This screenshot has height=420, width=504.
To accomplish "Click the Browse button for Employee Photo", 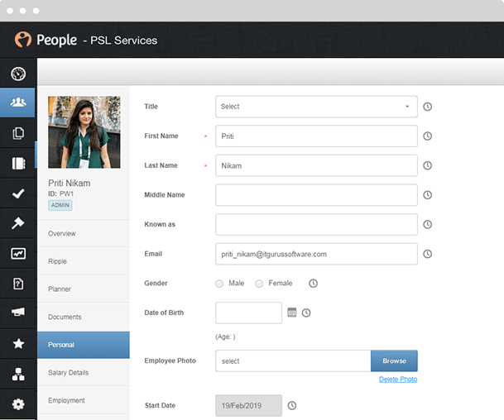I will click(394, 361).
